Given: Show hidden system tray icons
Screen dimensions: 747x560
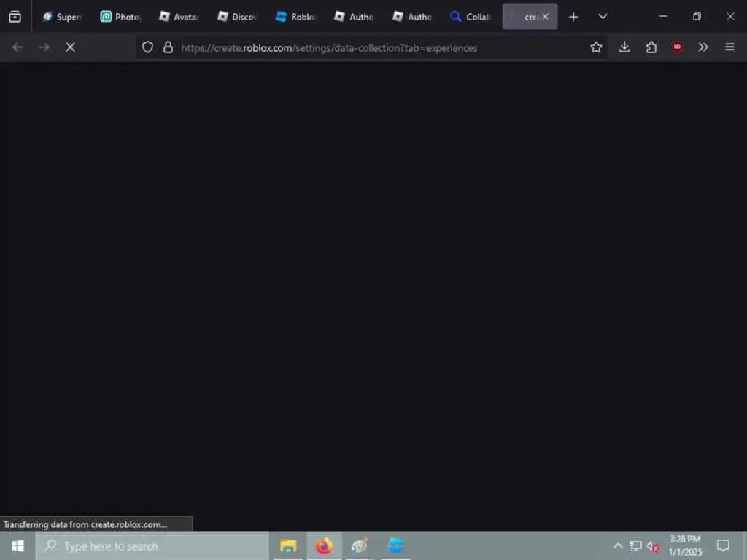Looking at the screenshot, I should click(x=618, y=545).
